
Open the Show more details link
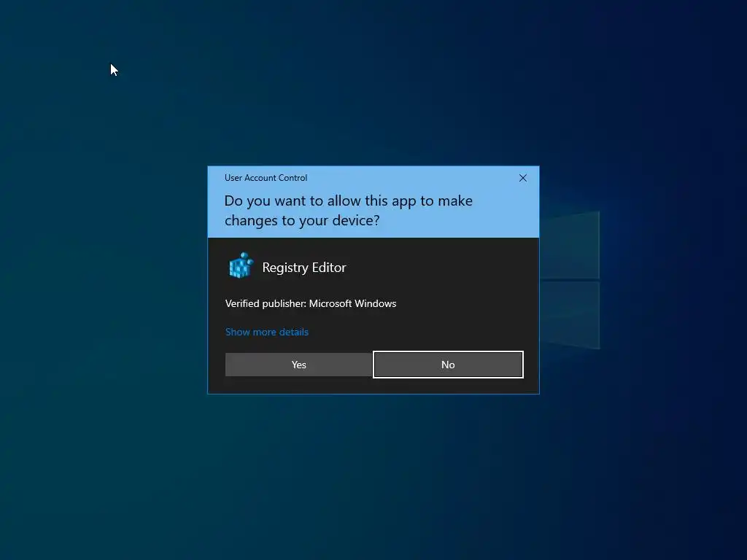click(x=267, y=332)
